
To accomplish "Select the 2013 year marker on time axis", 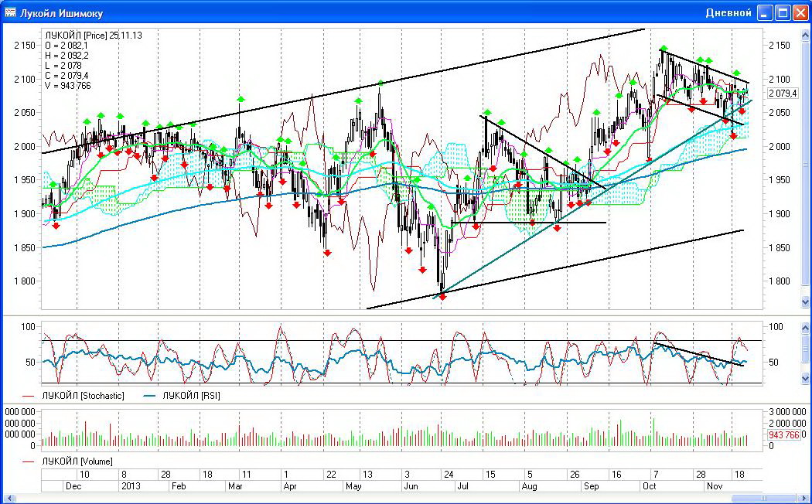I will tap(129, 486).
